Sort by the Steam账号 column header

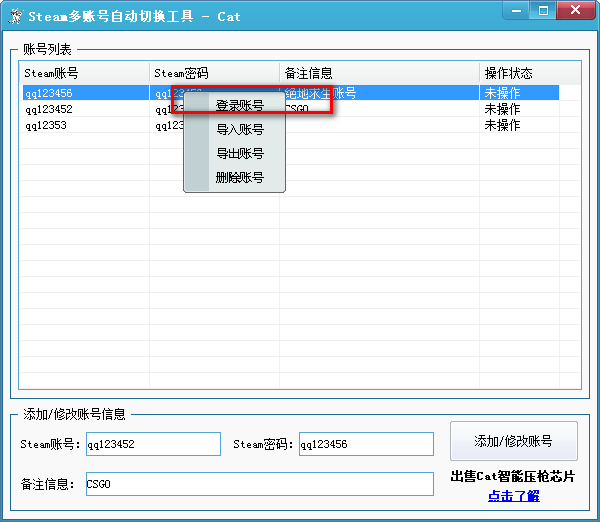85,73
